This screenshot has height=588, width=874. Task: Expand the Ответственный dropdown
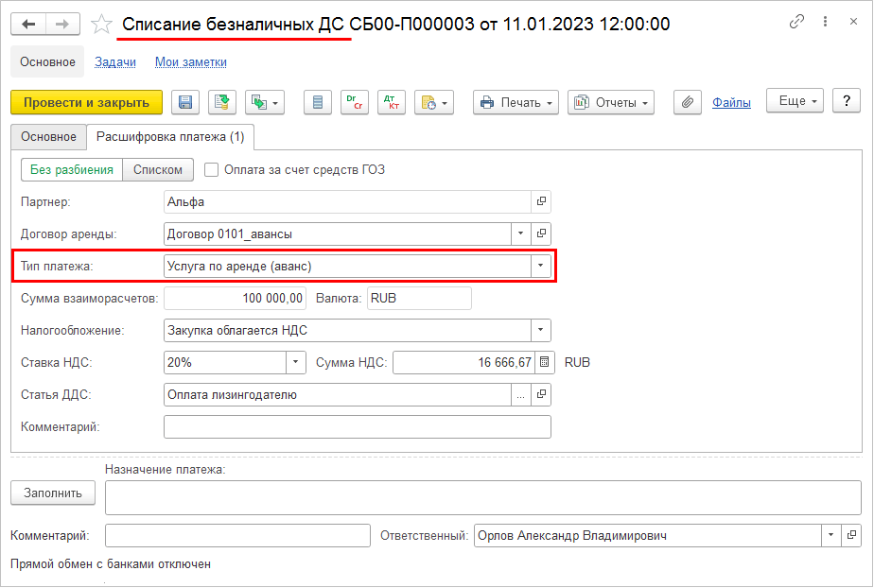click(x=830, y=536)
